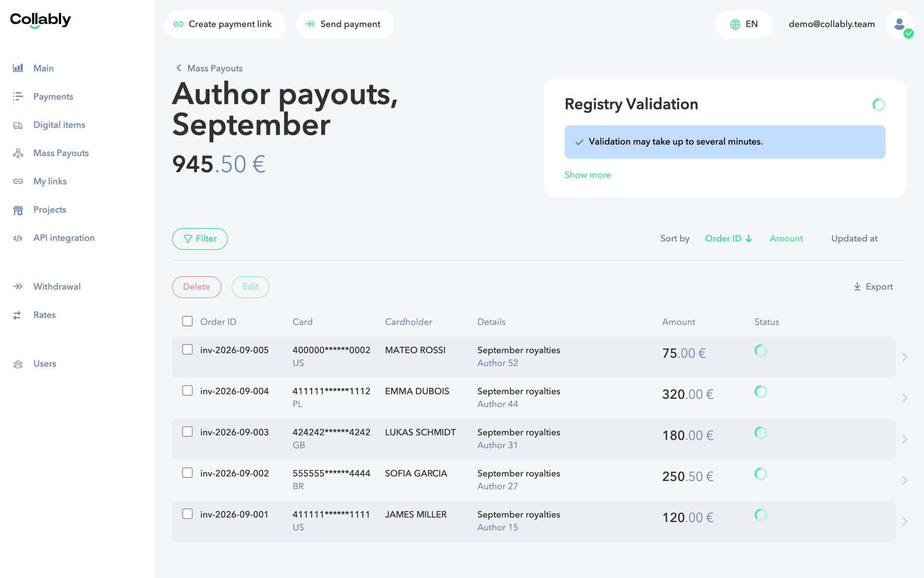Expand Show more in Registry Validation
The image size is (924, 578).
[588, 175]
